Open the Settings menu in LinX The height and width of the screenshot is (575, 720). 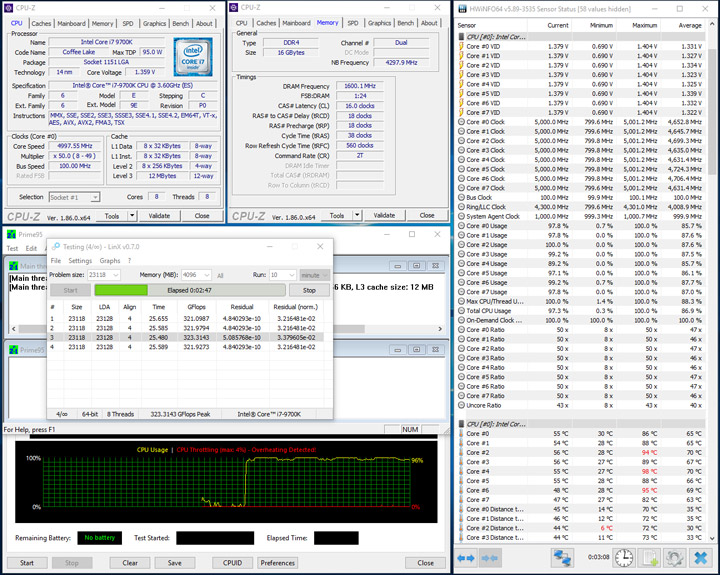(x=80, y=261)
